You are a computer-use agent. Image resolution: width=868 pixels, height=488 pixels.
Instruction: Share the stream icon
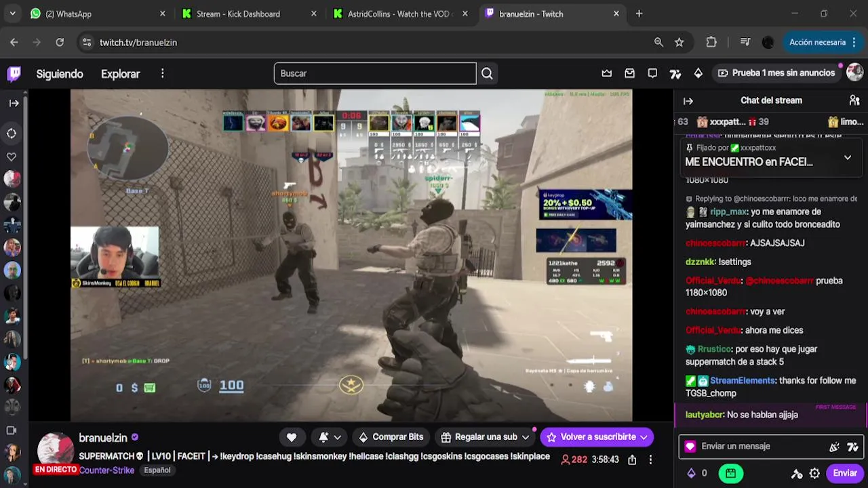coord(632,460)
